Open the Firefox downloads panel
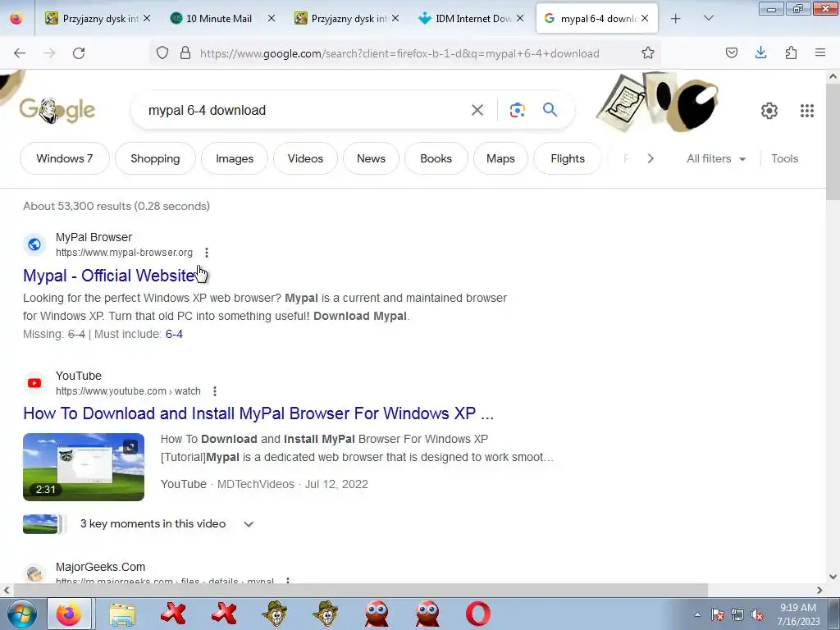The height and width of the screenshot is (630, 840). (x=760, y=52)
